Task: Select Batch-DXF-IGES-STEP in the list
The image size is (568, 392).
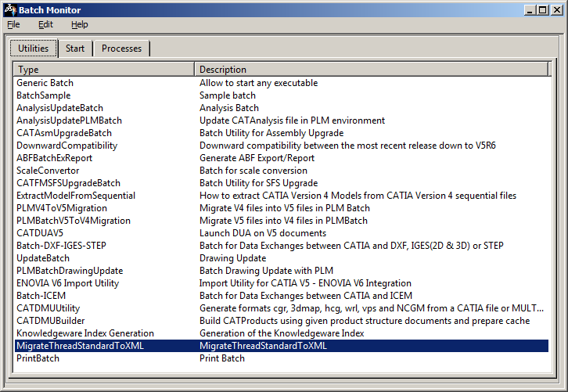Action: pos(63,246)
